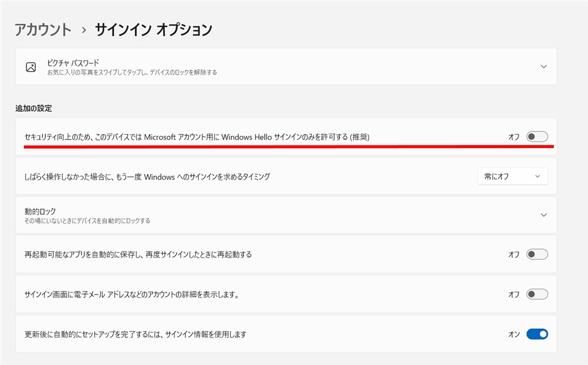
Task: Click the ピクチャ パスワード title text
Action: click(x=73, y=62)
